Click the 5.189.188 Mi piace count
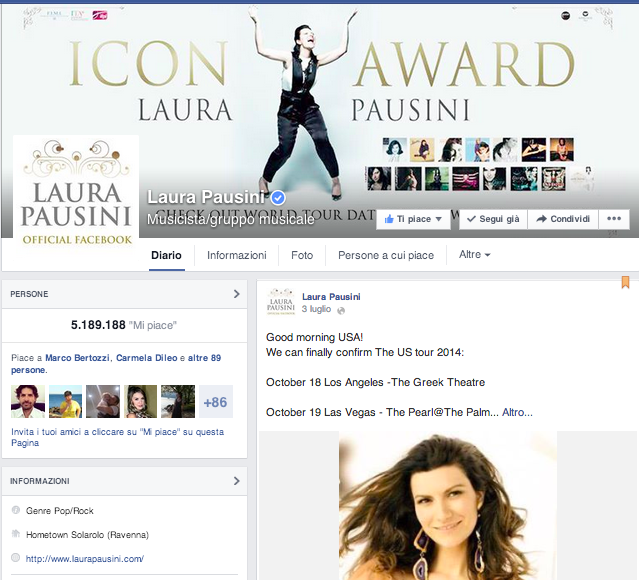Viewport: 639px width, 580px height. pos(124,325)
